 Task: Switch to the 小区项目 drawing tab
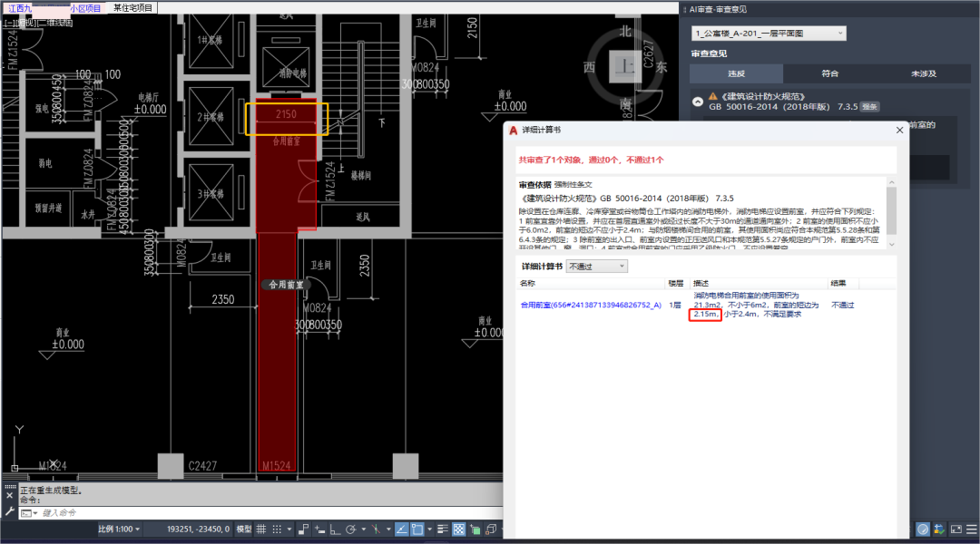[85, 8]
